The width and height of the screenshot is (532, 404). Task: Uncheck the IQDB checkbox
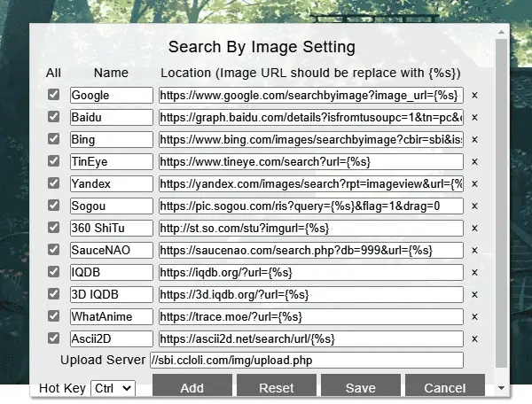pyautogui.click(x=53, y=271)
